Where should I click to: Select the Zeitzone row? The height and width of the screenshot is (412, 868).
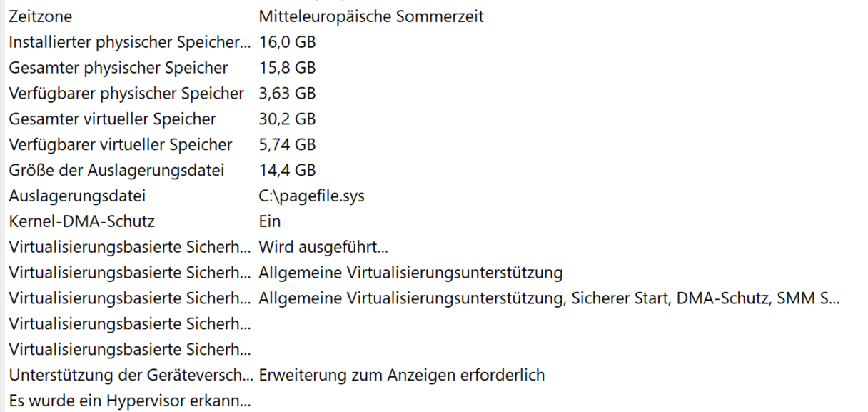click(x=434, y=16)
